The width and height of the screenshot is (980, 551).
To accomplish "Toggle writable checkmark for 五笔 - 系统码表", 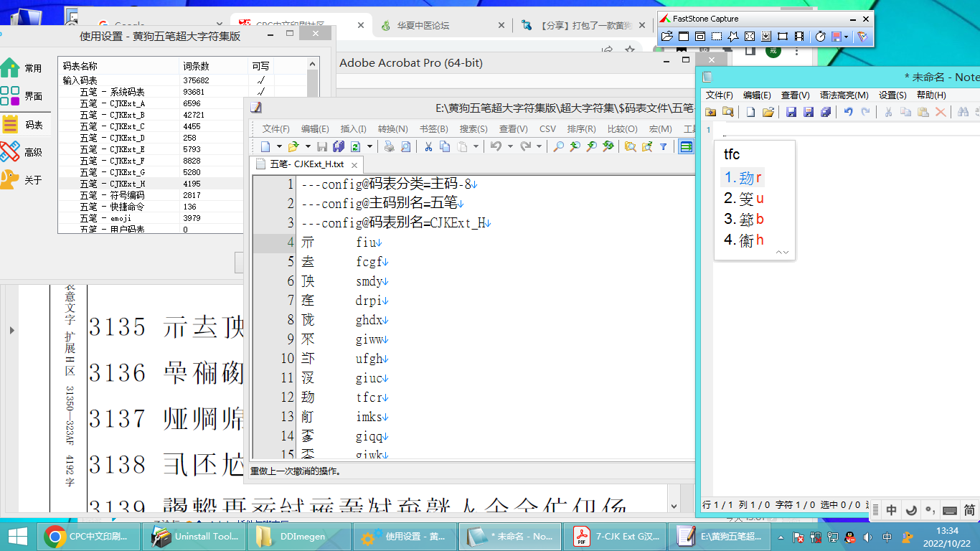I will [x=261, y=92].
